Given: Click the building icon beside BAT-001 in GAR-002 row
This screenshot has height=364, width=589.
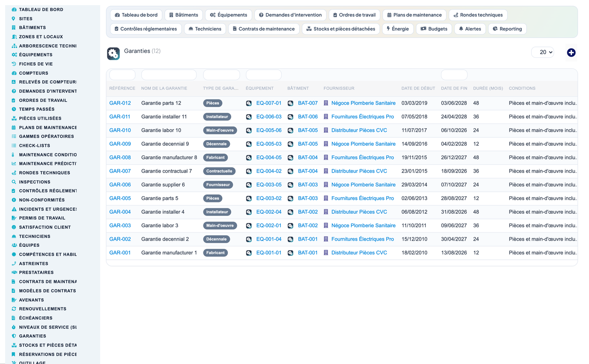Looking at the screenshot, I should [290, 239].
